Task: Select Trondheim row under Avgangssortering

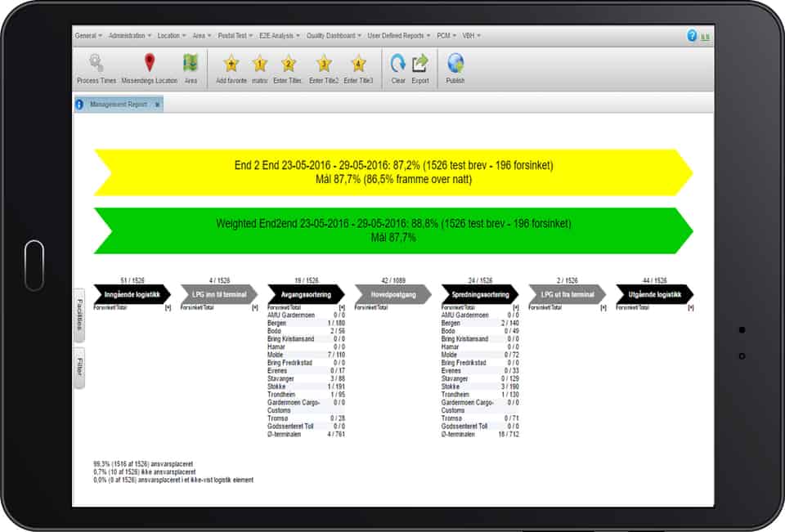Action: coord(307,395)
